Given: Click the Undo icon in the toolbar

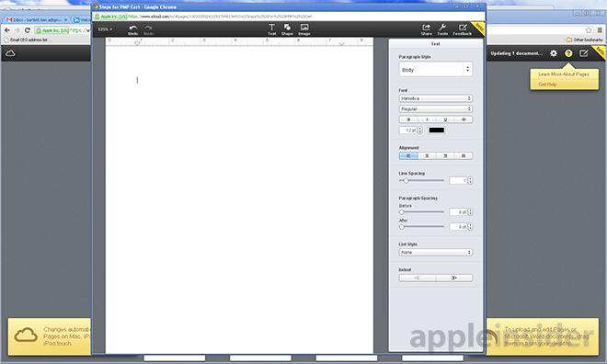Looking at the screenshot, I should click(132, 29).
